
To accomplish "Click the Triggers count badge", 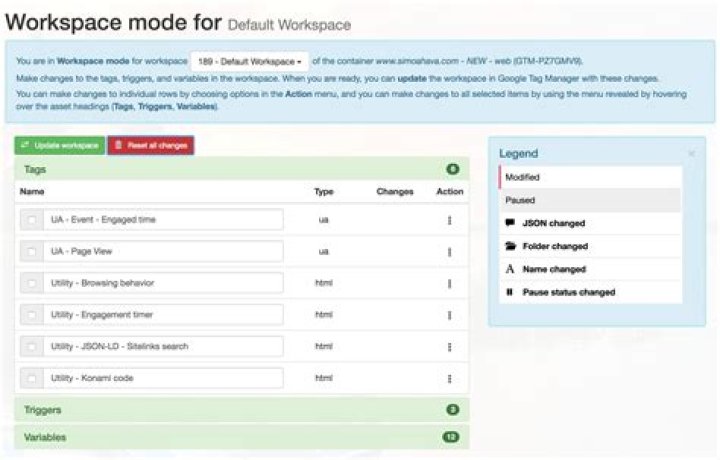I will click(x=453, y=410).
